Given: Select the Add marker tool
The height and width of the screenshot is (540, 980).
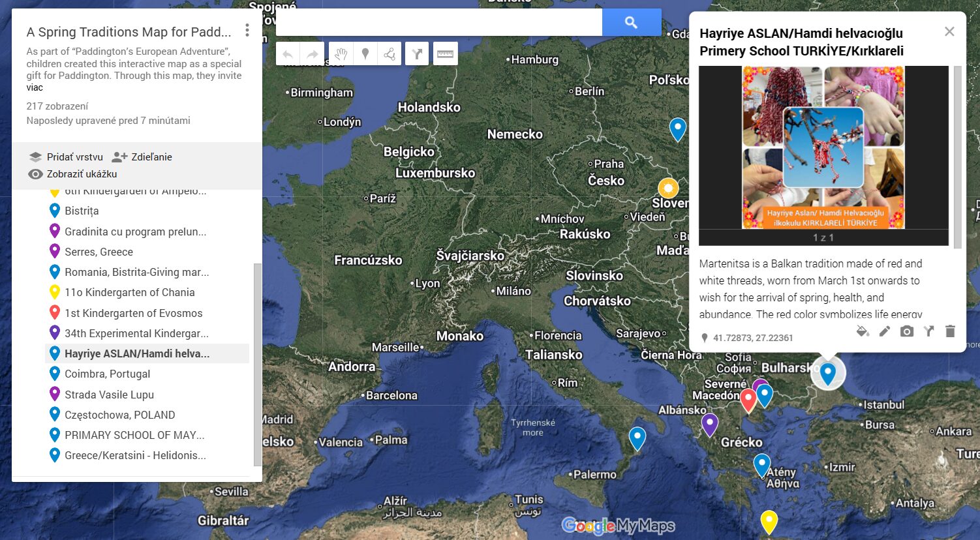Looking at the screenshot, I should pos(365,54).
